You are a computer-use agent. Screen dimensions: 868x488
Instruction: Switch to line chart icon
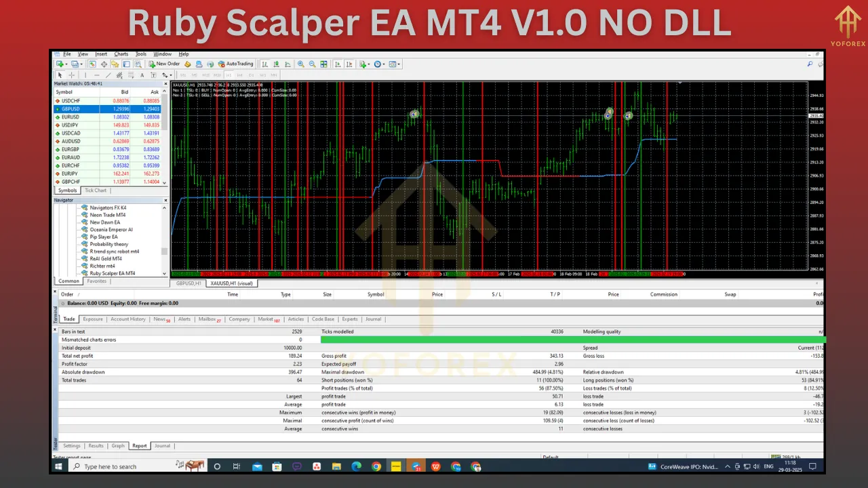pyautogui.click(x=288, y=64)
